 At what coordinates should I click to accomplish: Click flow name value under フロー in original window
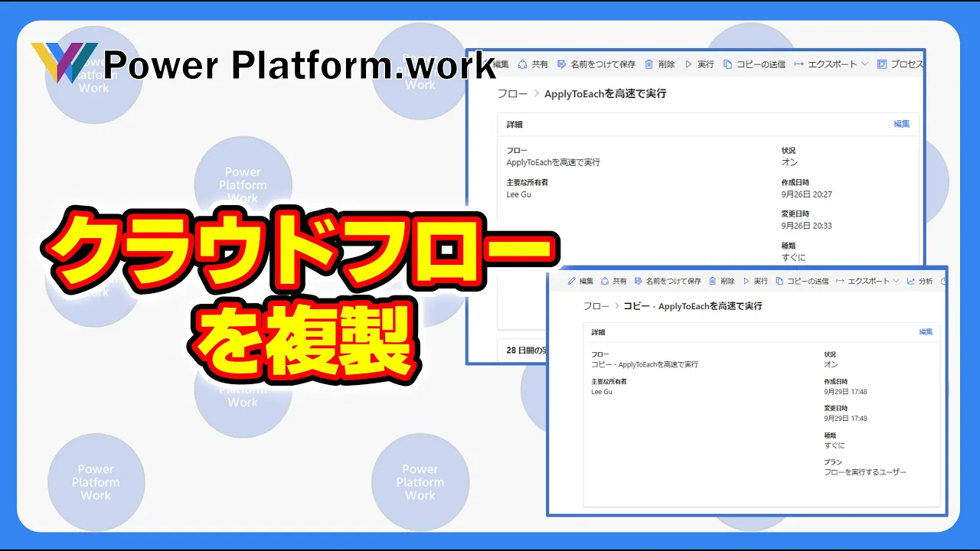pos(554,162)
